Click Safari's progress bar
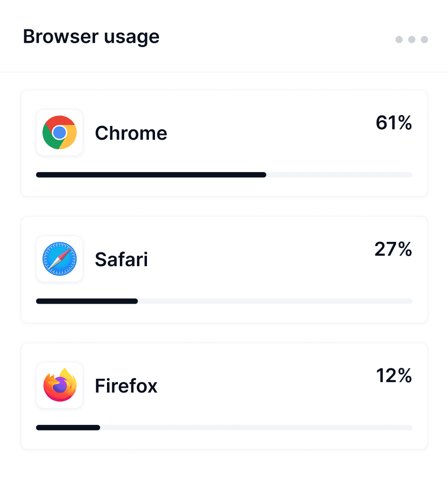 pyautogui.click(x=224, y=301)
